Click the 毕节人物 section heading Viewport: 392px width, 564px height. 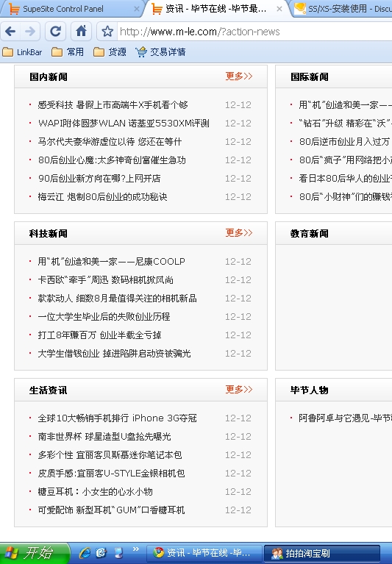[x=310, y=390]
